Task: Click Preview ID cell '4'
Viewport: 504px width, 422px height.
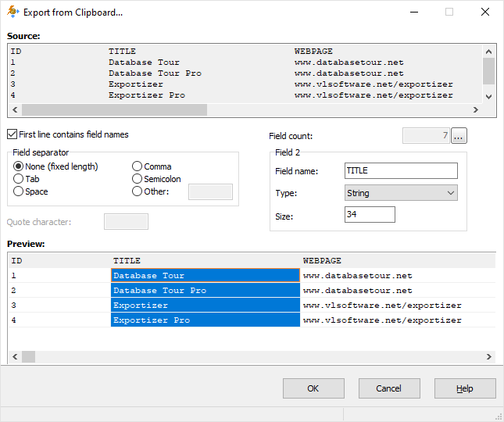Action: tap(60, 320)
